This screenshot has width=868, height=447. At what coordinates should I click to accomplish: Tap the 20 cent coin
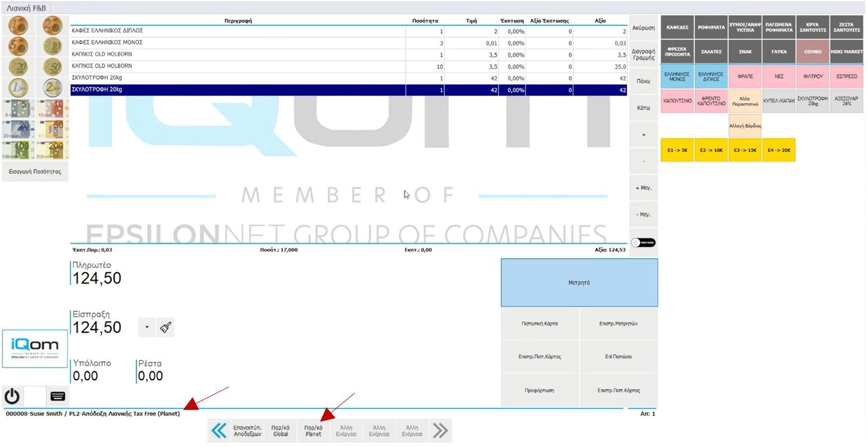tap(18, 67)
